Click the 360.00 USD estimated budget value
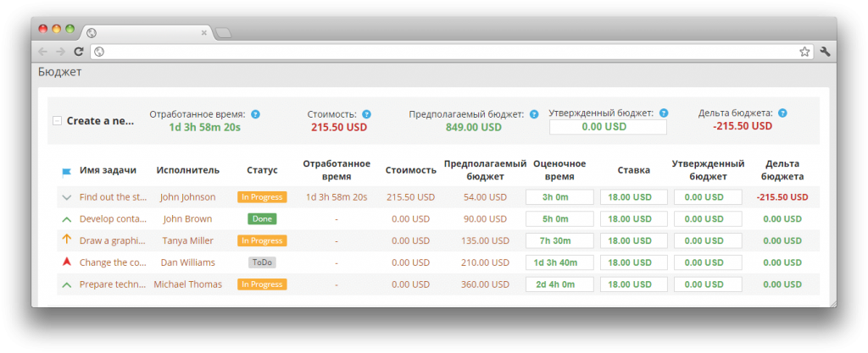The image size is (868, 353). click(x=485, y=284)
